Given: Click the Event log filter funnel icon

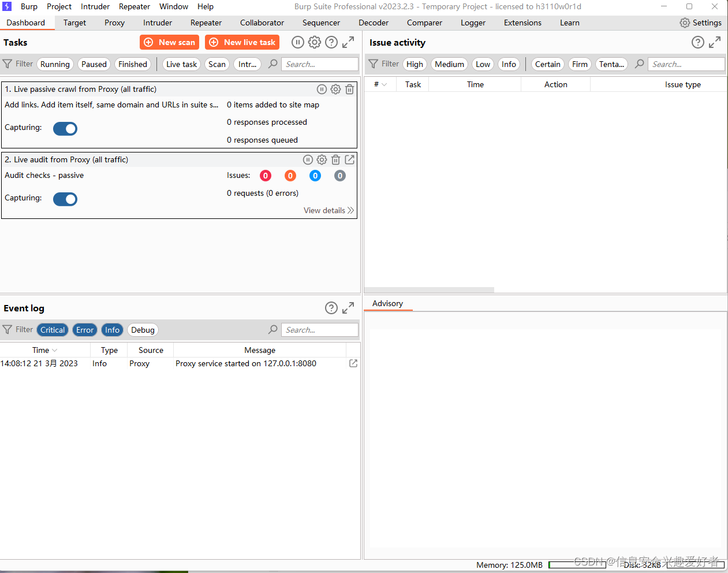Looking at the screenshot, I should (8, 330).
